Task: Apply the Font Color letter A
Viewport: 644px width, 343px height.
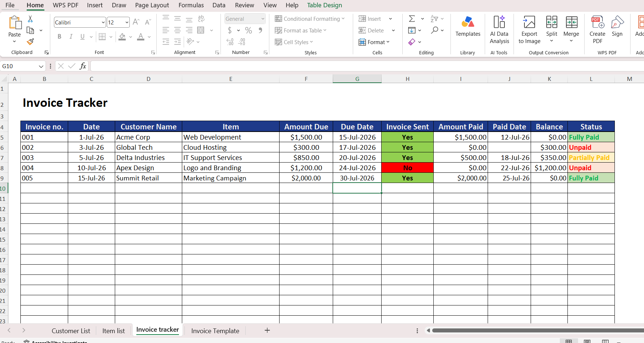Action: [141, 36]
